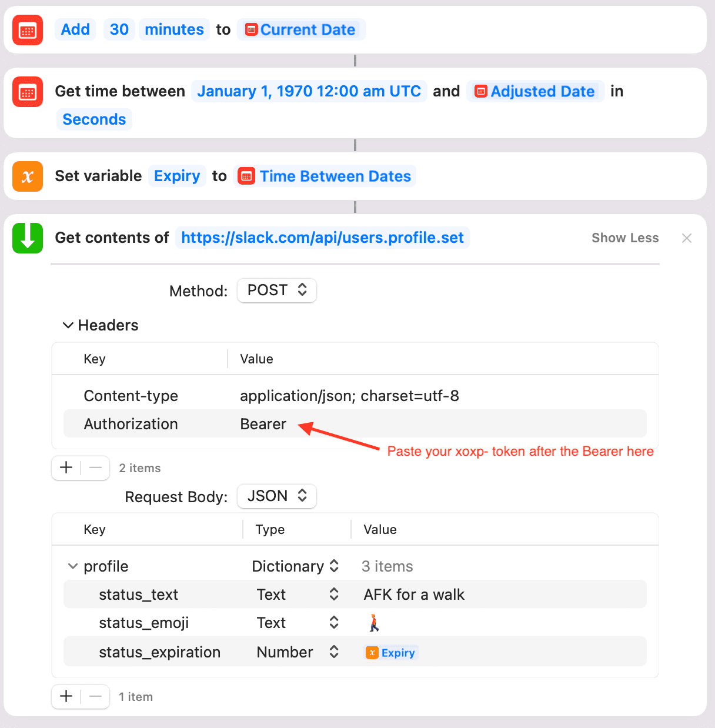715x728 pixels.
Task: Add a request body item with plus
Action: [x=66, y=696]
